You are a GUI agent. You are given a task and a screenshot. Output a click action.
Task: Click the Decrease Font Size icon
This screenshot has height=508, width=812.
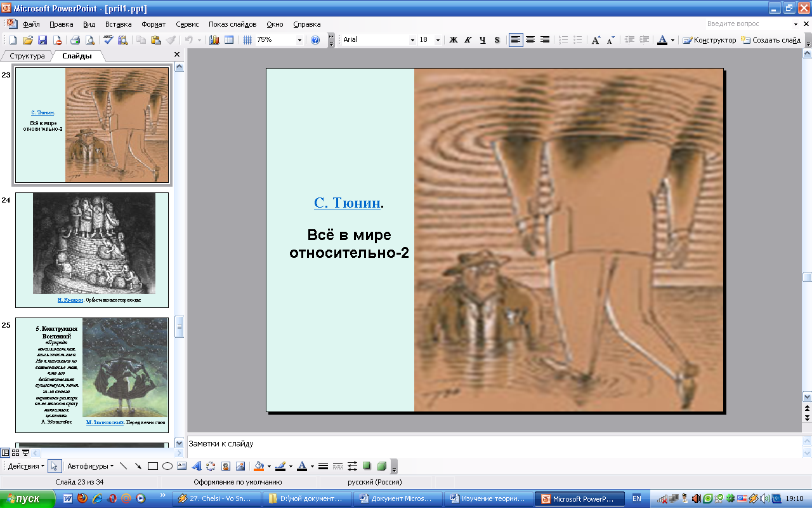pyautogui.click(x=610, y=40)
